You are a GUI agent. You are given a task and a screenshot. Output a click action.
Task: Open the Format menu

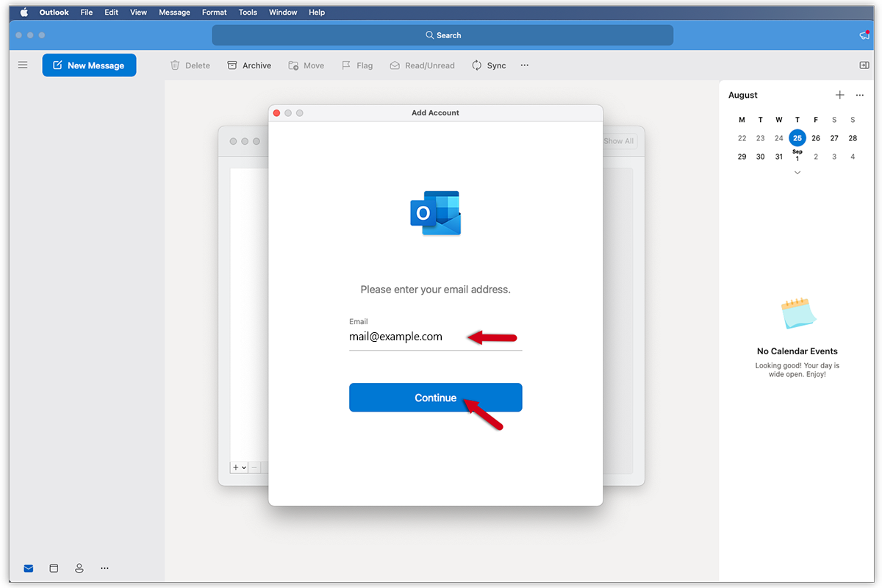(215, 12)
